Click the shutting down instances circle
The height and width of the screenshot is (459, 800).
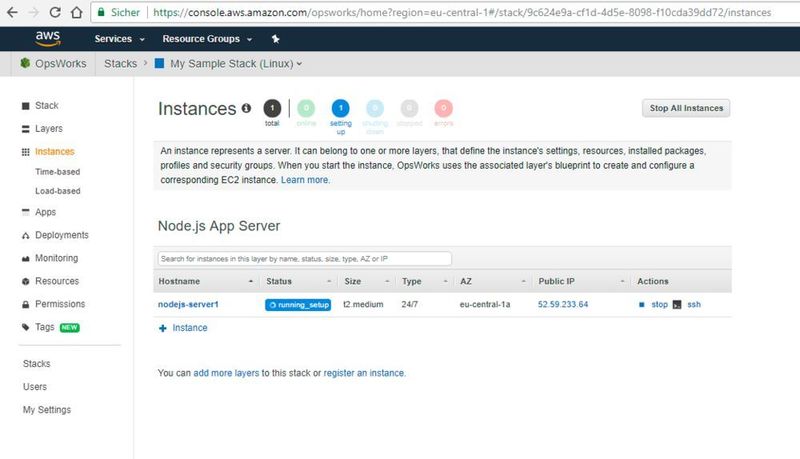click(x=375, y=108)
